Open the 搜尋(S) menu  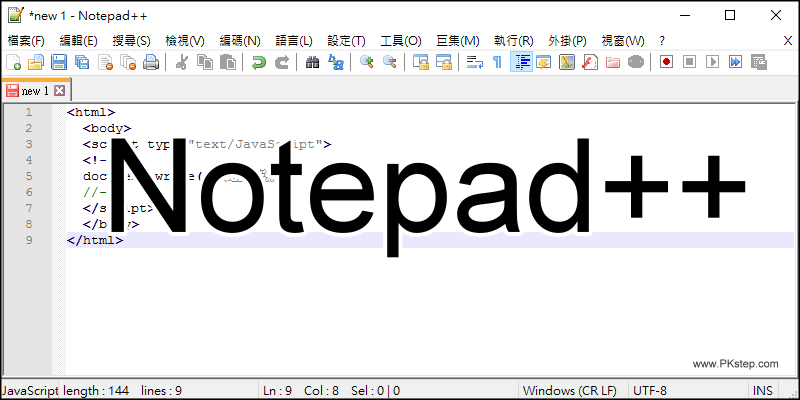click(131, 41)
